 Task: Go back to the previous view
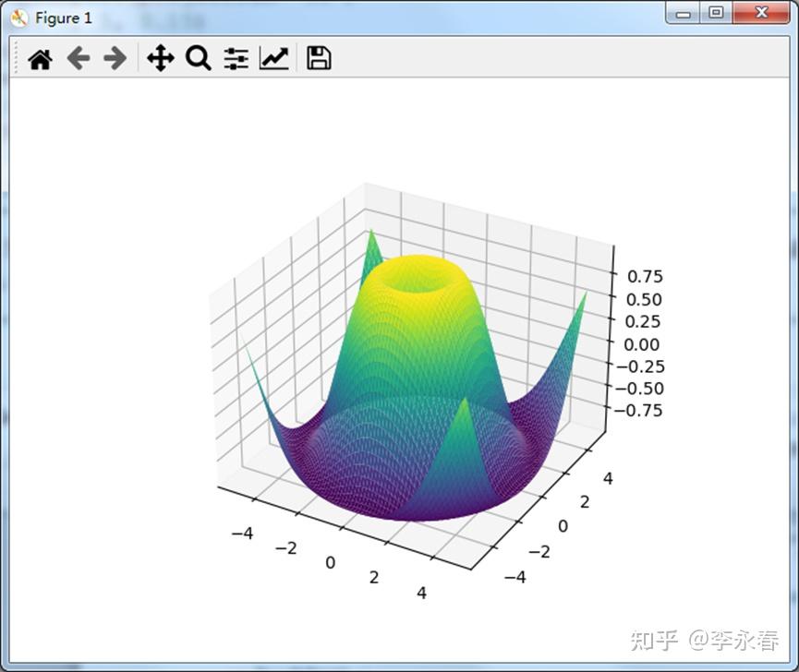point(79,58)
